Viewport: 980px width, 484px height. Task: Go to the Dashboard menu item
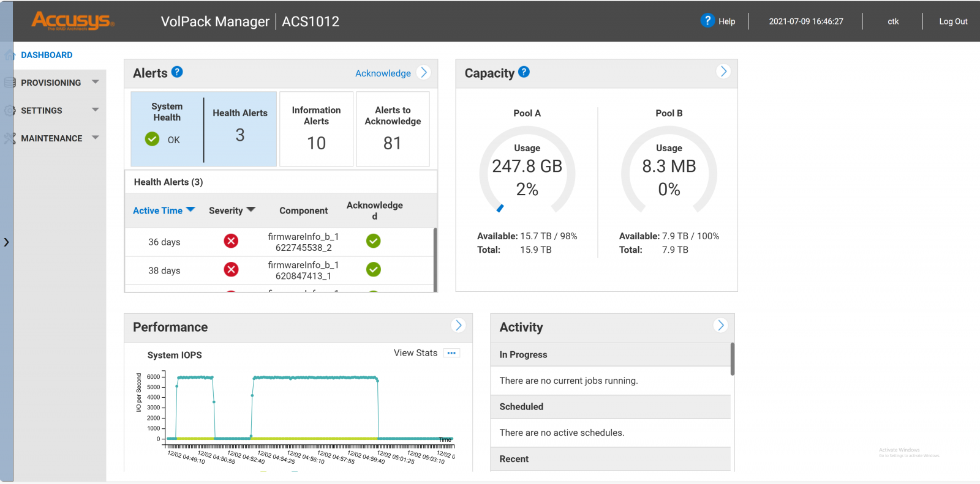tap(47, 55)
